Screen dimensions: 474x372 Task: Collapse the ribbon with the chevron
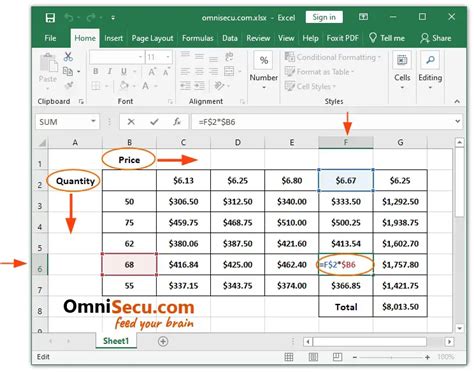(457, 101)
